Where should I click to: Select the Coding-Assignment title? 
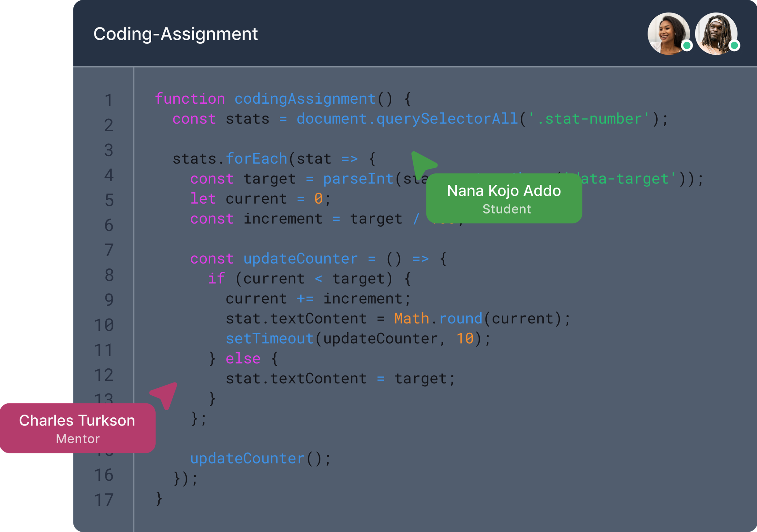[x=176, y=34]
